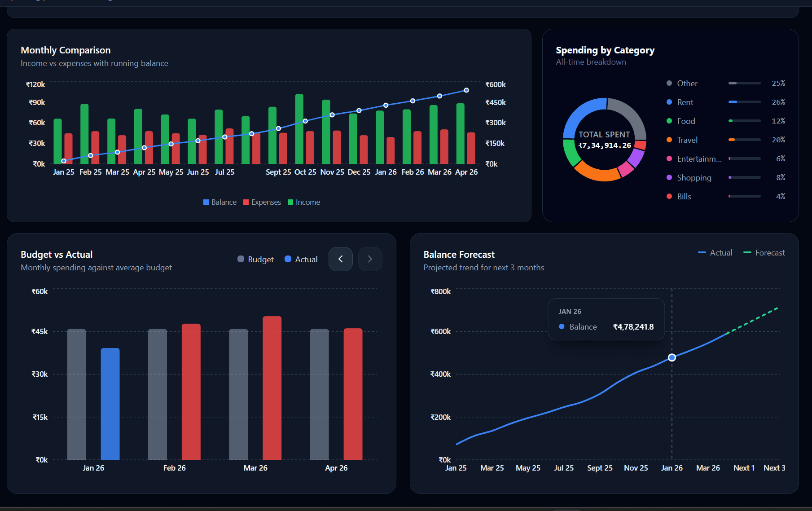Click the Apr 26 gray budget bar
The height and width of the screenshot is (511, 812).
(x=319, y=394)
